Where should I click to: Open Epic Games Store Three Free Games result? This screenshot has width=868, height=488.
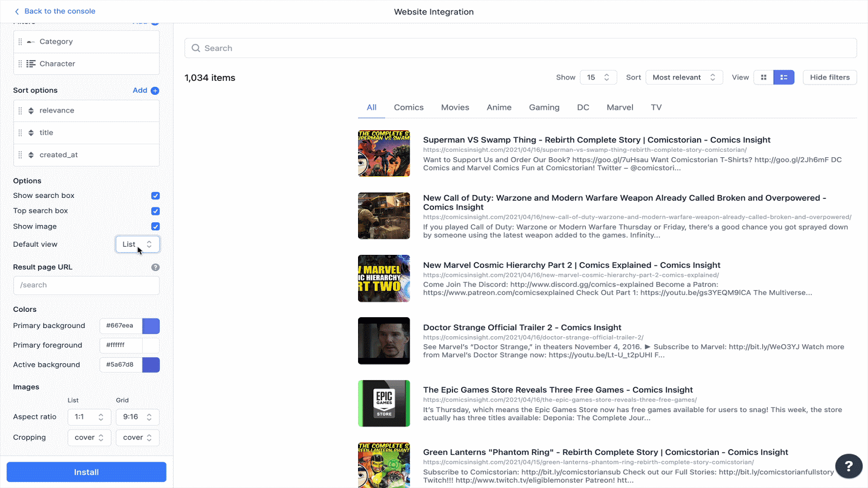pos(558,390)
